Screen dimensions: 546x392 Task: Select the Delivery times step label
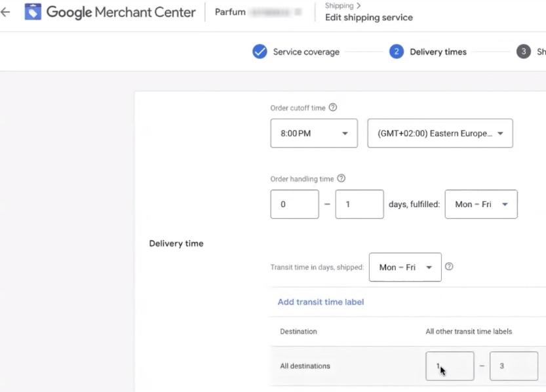[x=438, y=52]
